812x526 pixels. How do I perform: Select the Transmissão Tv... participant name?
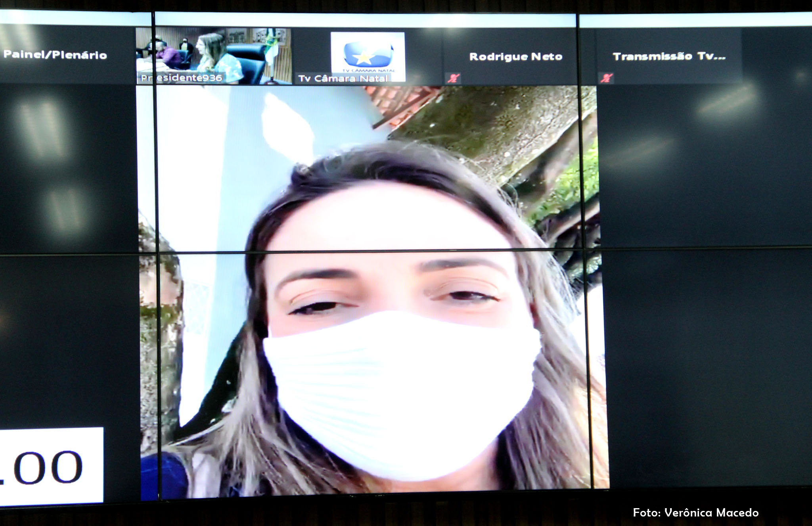pos(669,56)
